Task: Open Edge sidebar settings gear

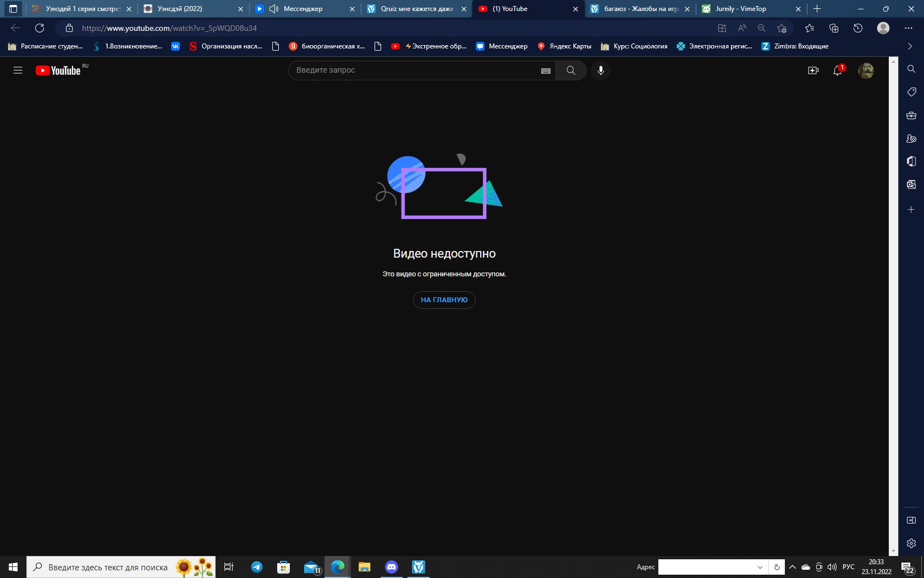Action: tap(911, 543)
